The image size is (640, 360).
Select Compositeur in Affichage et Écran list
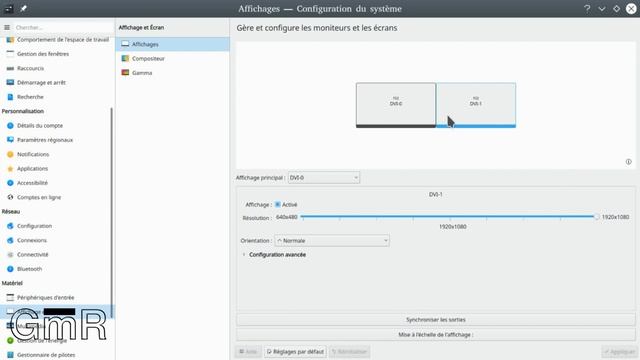pyautogui.click(x=173, y=58)
